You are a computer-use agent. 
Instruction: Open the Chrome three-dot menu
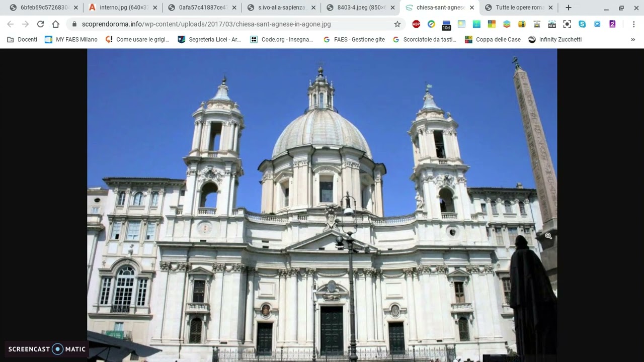coord(633,24)
